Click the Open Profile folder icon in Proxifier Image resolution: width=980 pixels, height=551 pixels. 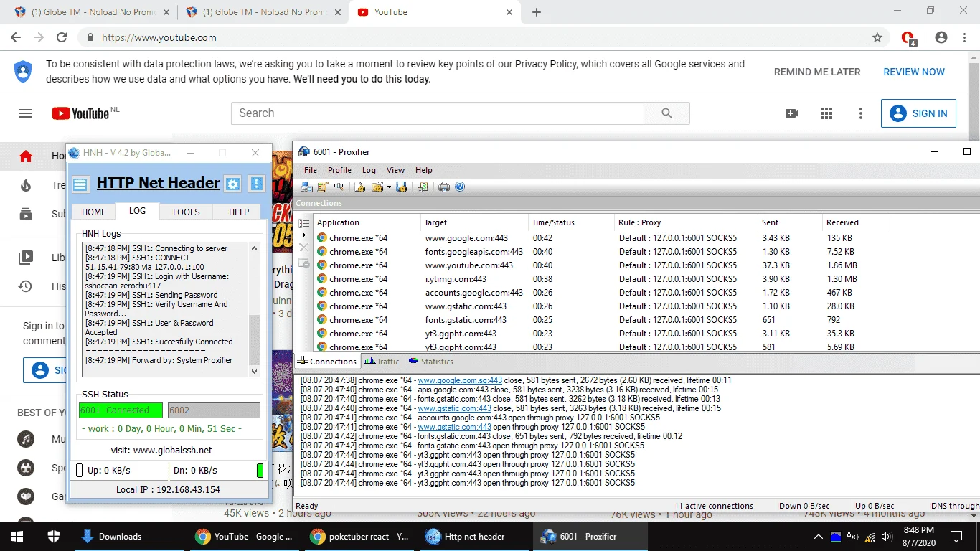coord(377,187)
